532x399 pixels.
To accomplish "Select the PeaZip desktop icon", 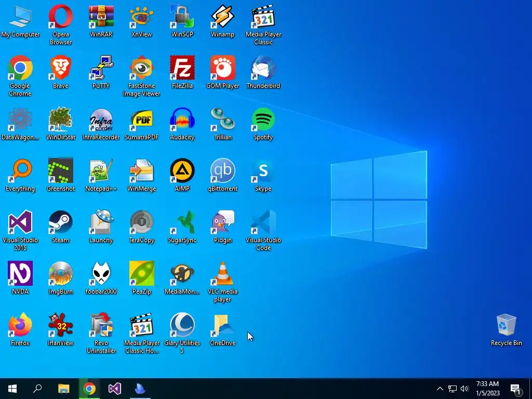I will click(x=141, y=278).
